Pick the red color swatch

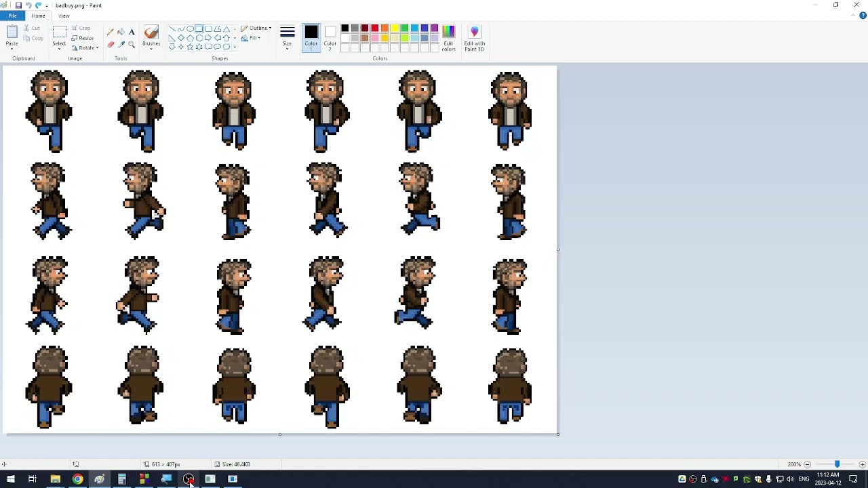(374, 28)
